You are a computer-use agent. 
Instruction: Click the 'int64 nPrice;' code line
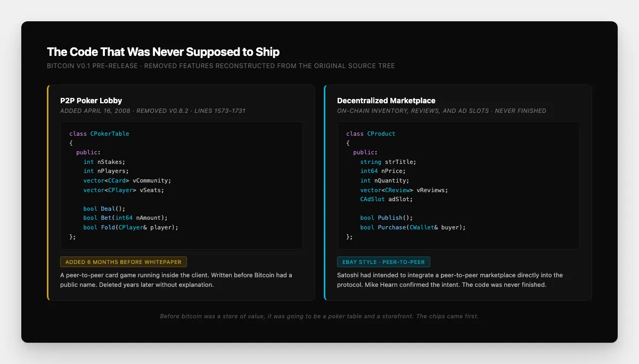tap(383, 171)
